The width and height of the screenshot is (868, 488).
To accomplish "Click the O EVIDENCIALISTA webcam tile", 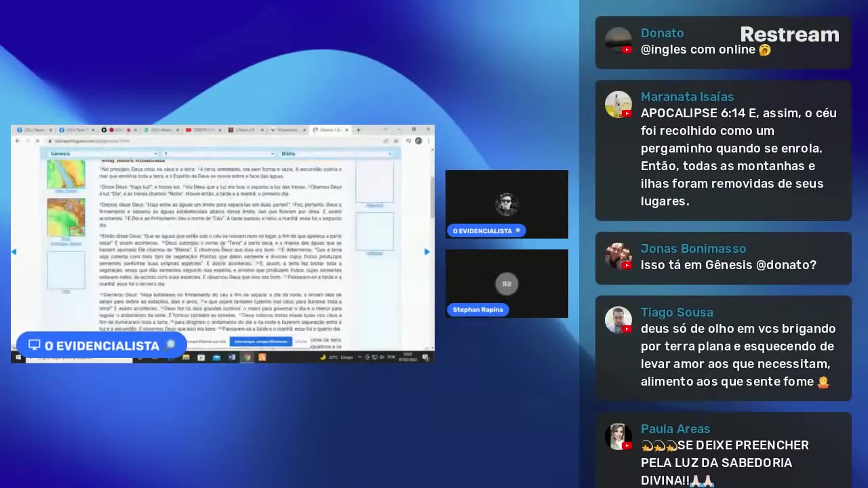I will pyautogui.click(x=507, y=204).
